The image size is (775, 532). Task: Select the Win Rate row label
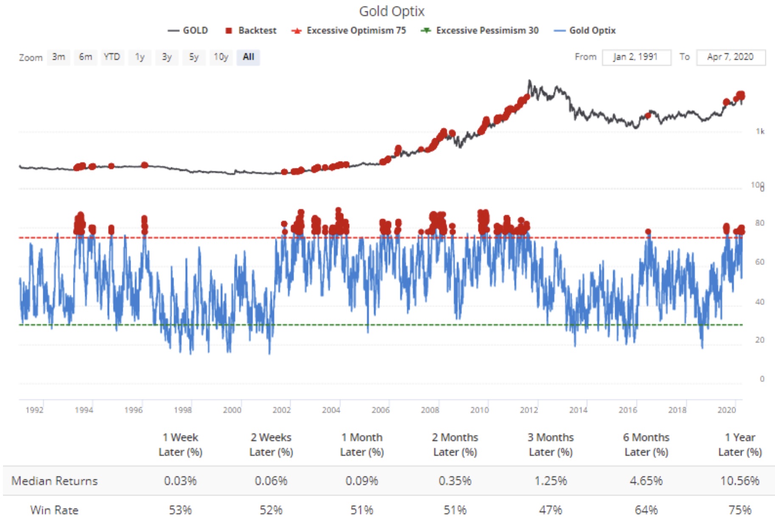coord(54,510)
